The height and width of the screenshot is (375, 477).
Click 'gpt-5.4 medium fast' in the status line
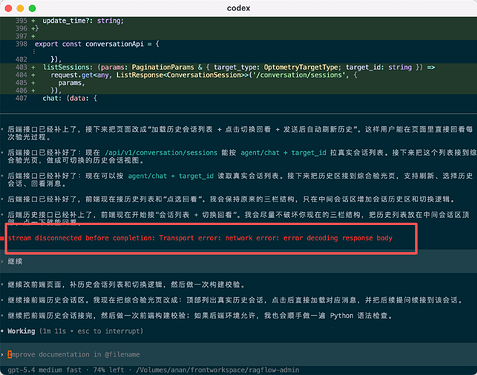click(x=44, y=370)
